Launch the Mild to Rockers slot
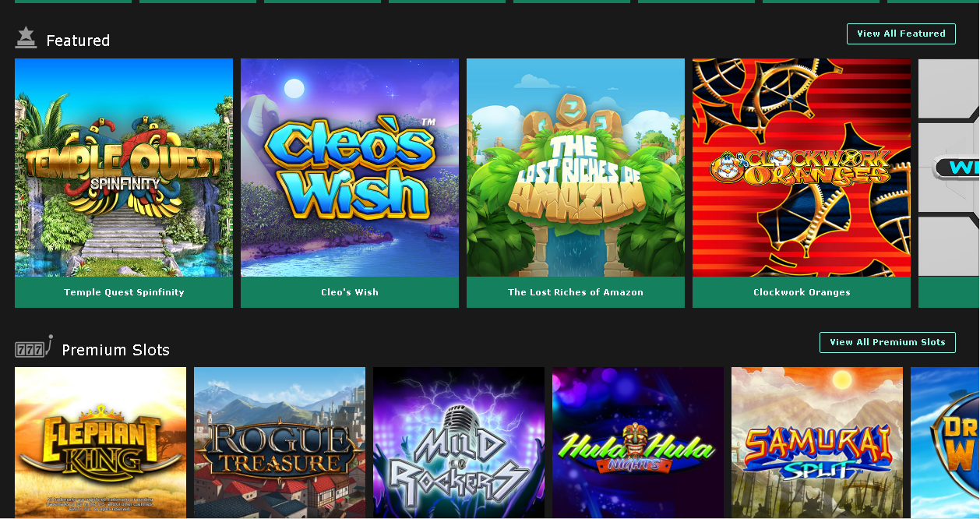980x519 pixels. (x=459, y=443)
